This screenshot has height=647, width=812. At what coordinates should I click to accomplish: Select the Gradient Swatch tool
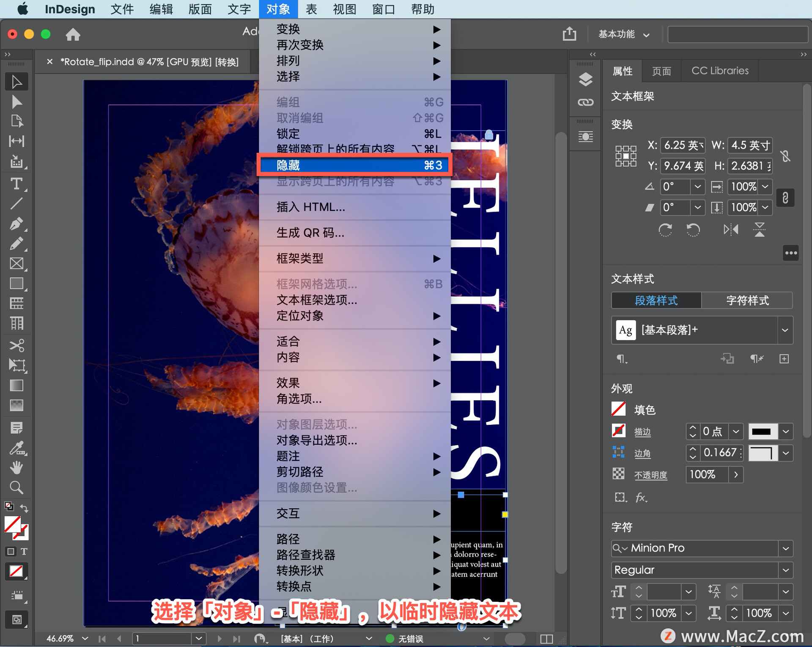point(16,385)
